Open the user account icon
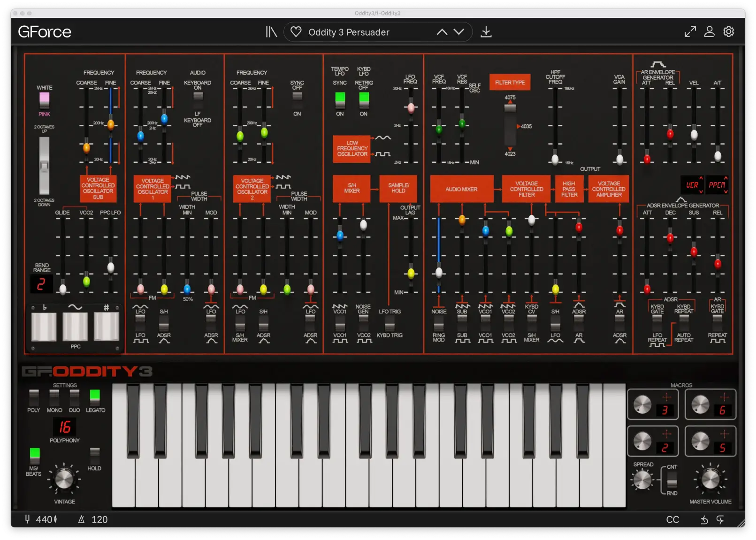This screenshot has width=756, height=540. pyautogui.click(x=710, y=31)
